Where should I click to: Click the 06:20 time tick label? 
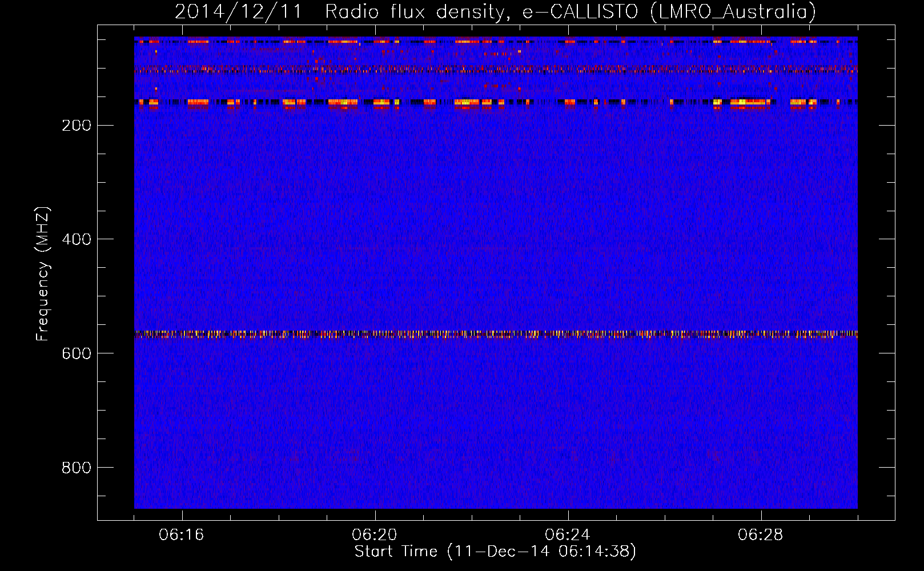point(375,535)
